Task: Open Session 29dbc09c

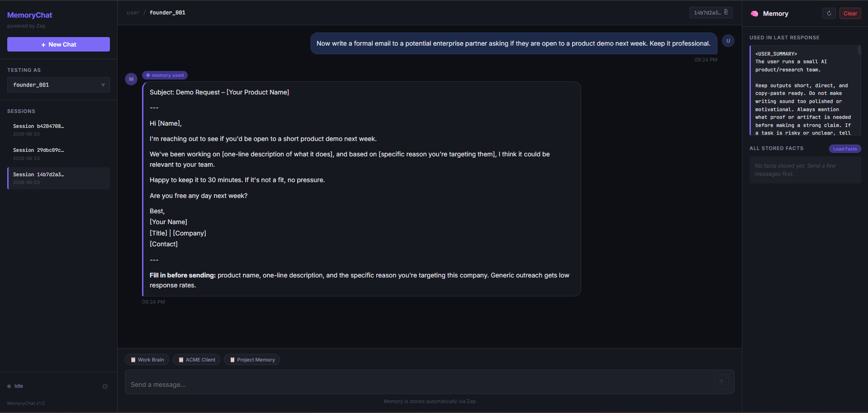Action: pyautogui.click(x=58, y=154)
